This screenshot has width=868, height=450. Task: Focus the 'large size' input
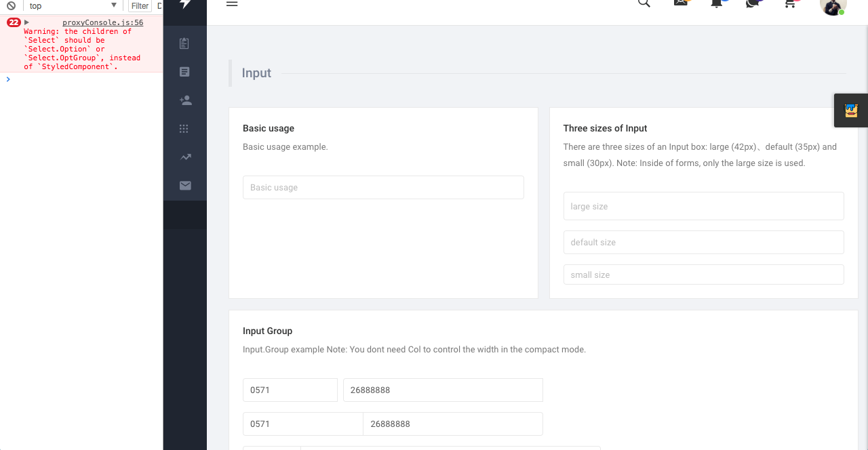[x=703, y=206]
